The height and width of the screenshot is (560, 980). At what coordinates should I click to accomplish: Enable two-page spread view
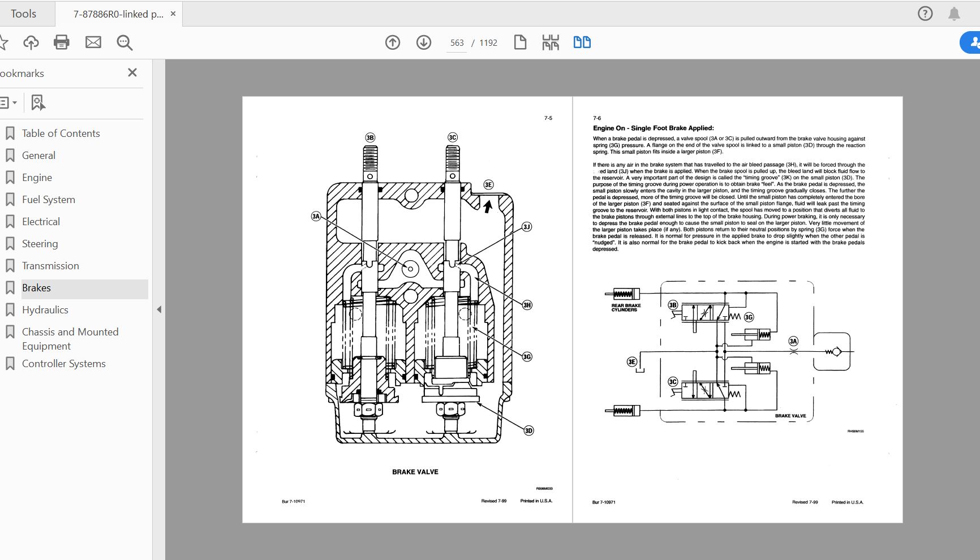(x=582, y=42)
